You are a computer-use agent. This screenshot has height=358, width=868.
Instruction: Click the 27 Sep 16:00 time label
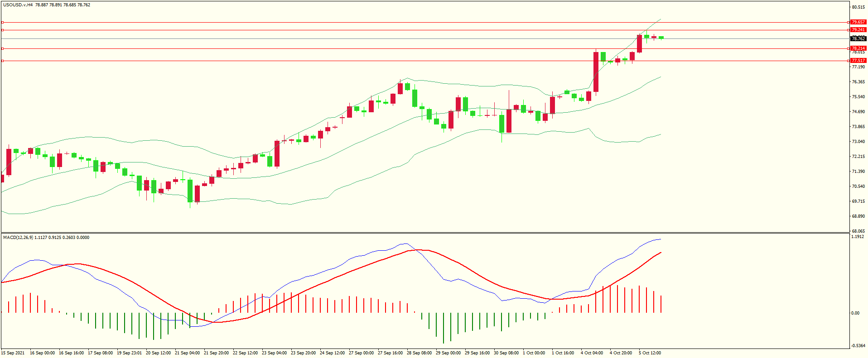(x=390, y=353)
